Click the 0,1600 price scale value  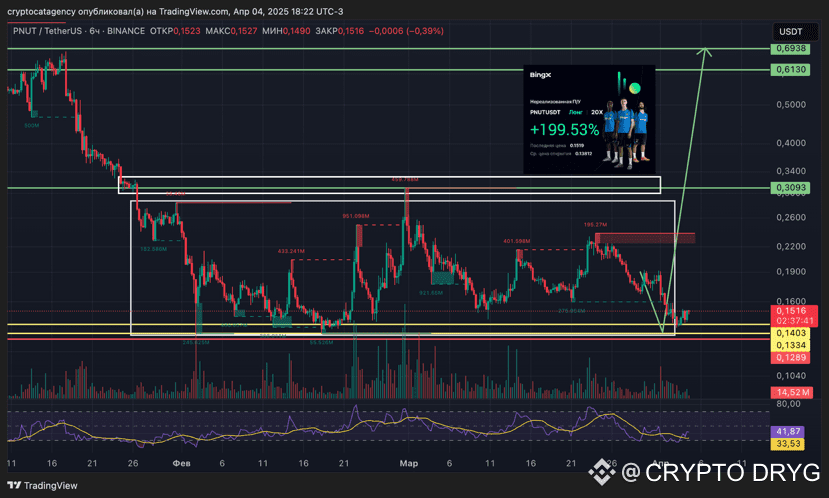[791, 301]
